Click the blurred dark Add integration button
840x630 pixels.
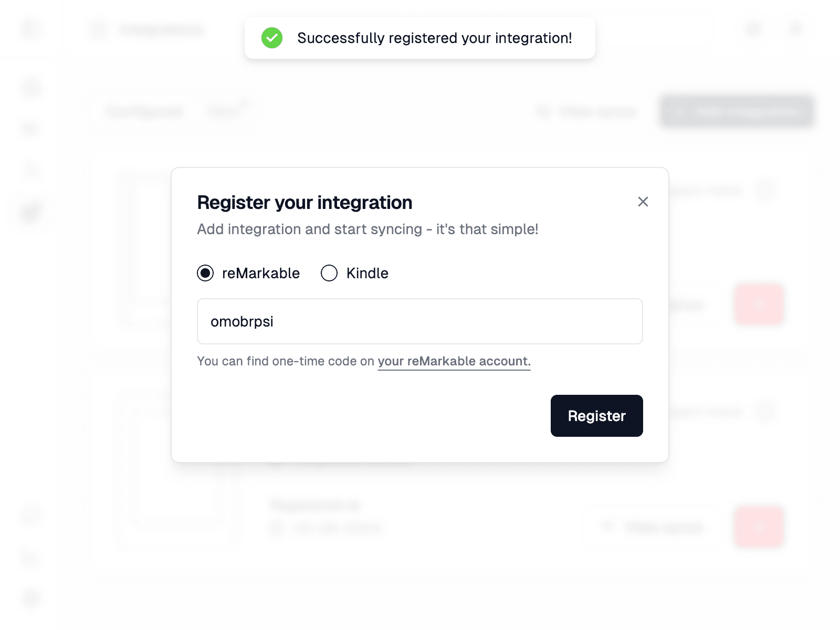tap(737, 111)
